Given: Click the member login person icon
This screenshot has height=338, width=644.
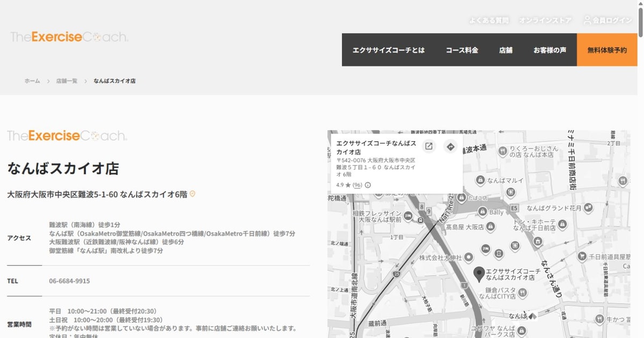Looking at the screenshot, I should 587,20.
